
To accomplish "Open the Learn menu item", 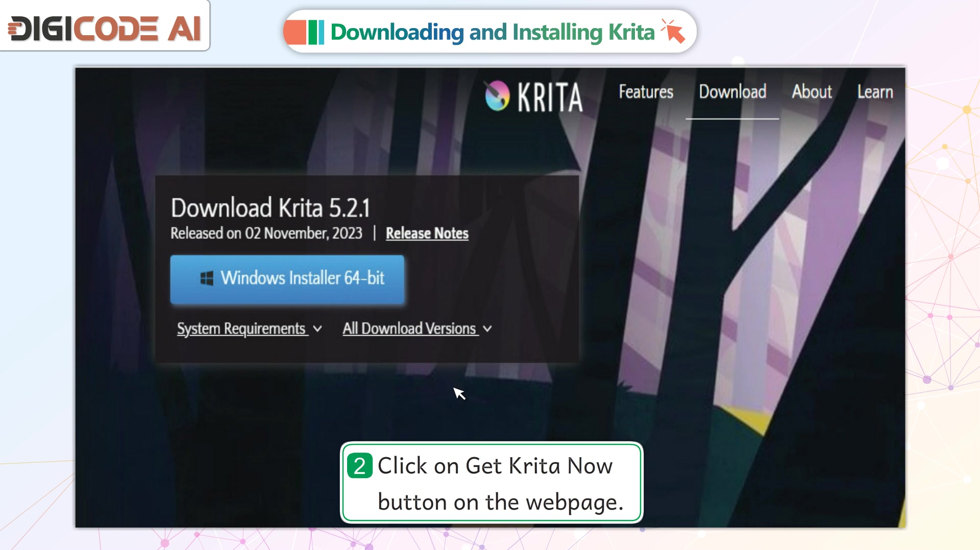I will (x=875, y=92).
